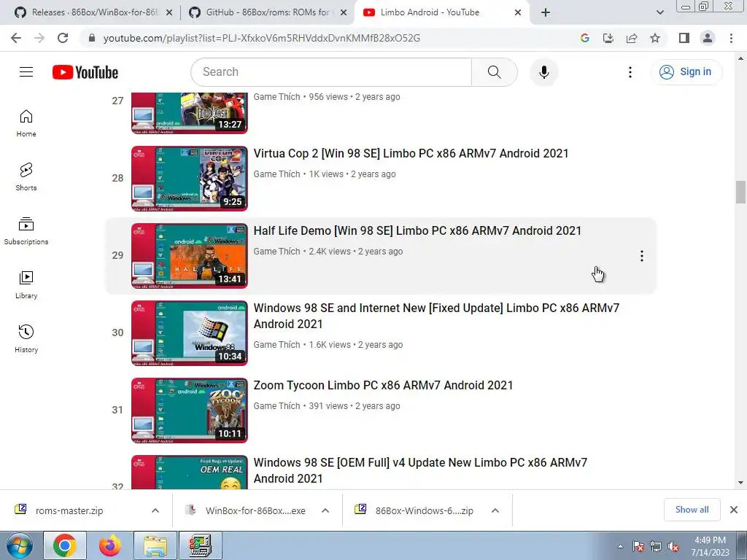The image size is (747, 560).
Task: Expand options for roms-master.zip download
Action: pyautogui.click(x=155, y=510)
